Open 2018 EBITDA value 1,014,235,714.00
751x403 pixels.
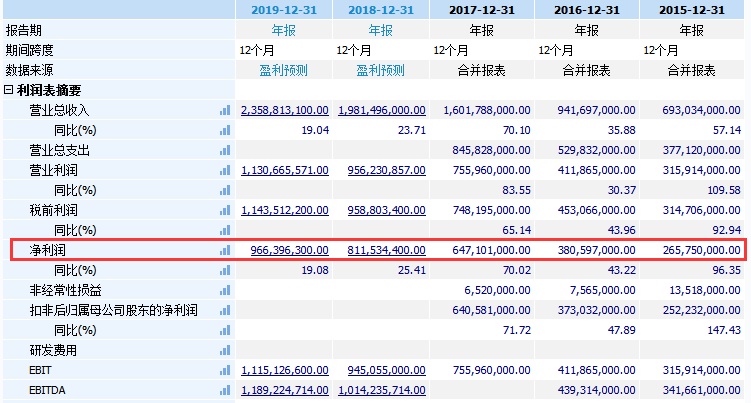[381, 391]
